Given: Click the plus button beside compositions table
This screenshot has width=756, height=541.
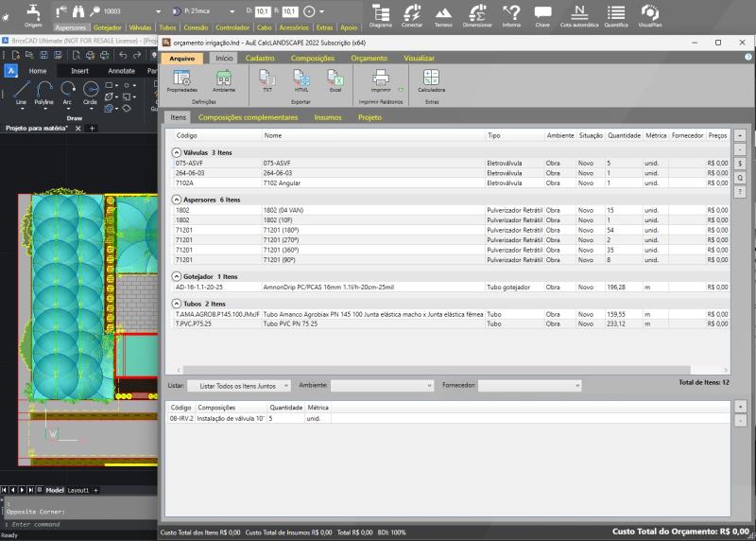Looking at the screenshot, I should coord(740,407).
